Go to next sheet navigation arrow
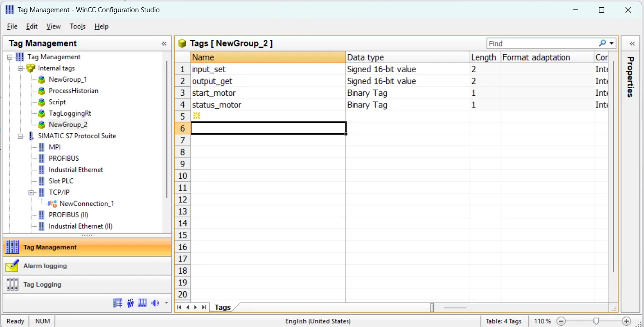Viewport: 644px width, 327px height. (x=195, y=307)
